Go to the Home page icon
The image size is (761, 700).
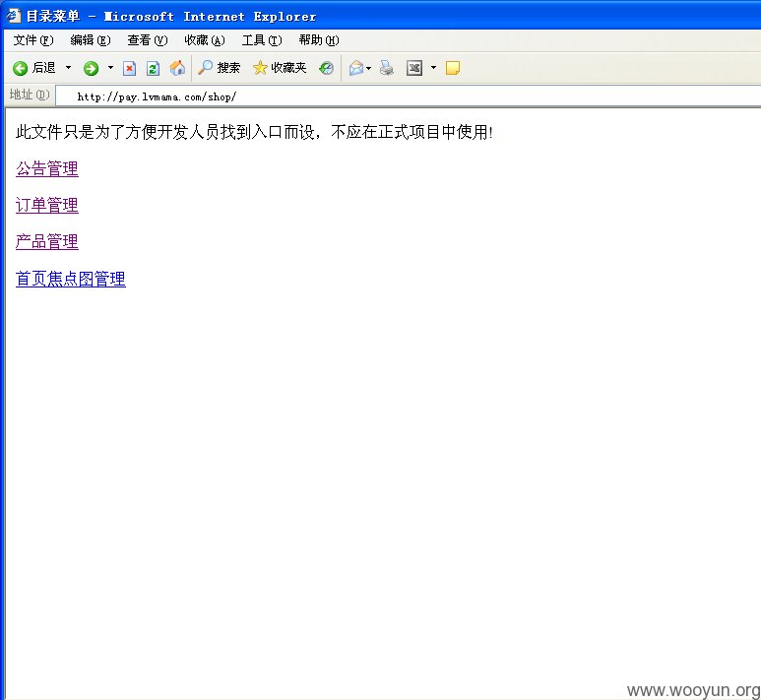pos(177,68)
